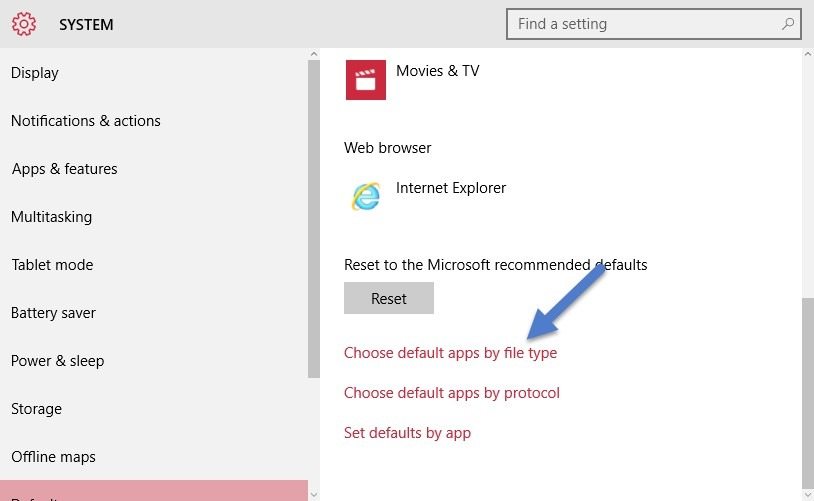
Task: Click the Movies & TV app icon
Action: pyautogui.click(x=366, y=80)
